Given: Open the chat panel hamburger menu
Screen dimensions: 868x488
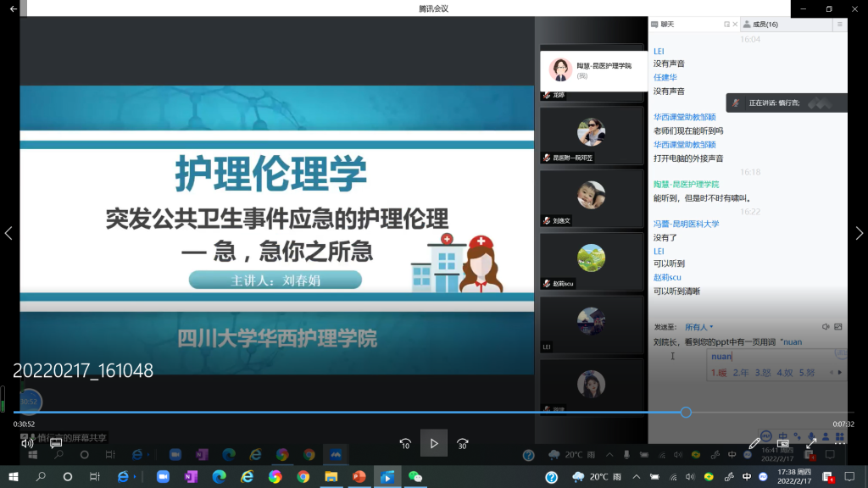Looking at the screenshot, I should [x=839, y=25].
